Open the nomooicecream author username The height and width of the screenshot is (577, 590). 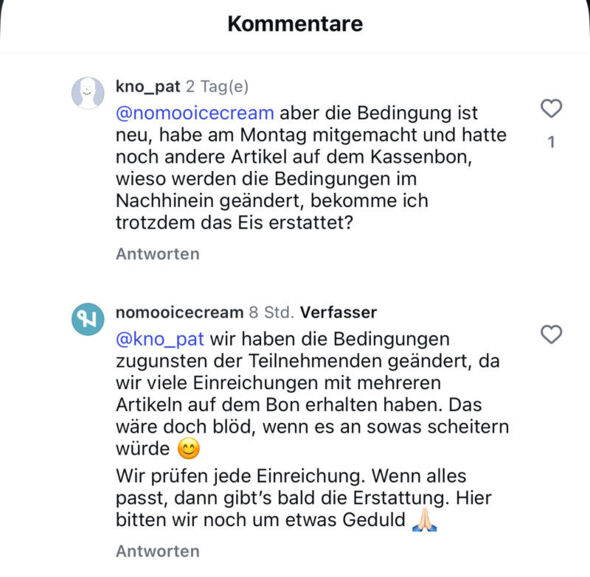point(179,312)
